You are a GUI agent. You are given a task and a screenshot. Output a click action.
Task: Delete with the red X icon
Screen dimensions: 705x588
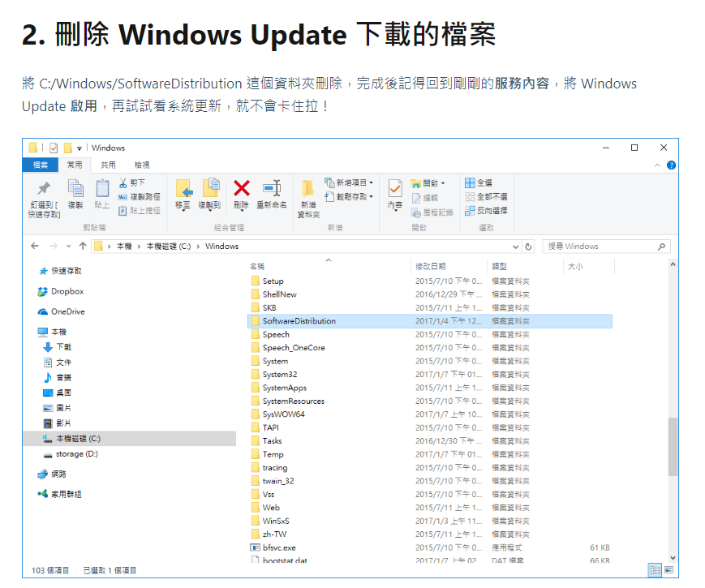pyautogui.click(x=242, y=194)
